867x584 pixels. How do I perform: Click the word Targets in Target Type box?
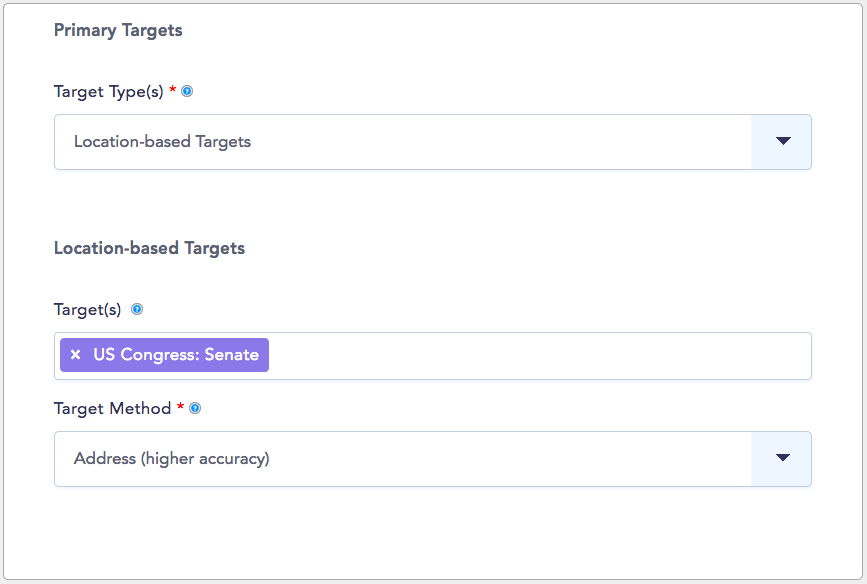click(x=223, y=142)
